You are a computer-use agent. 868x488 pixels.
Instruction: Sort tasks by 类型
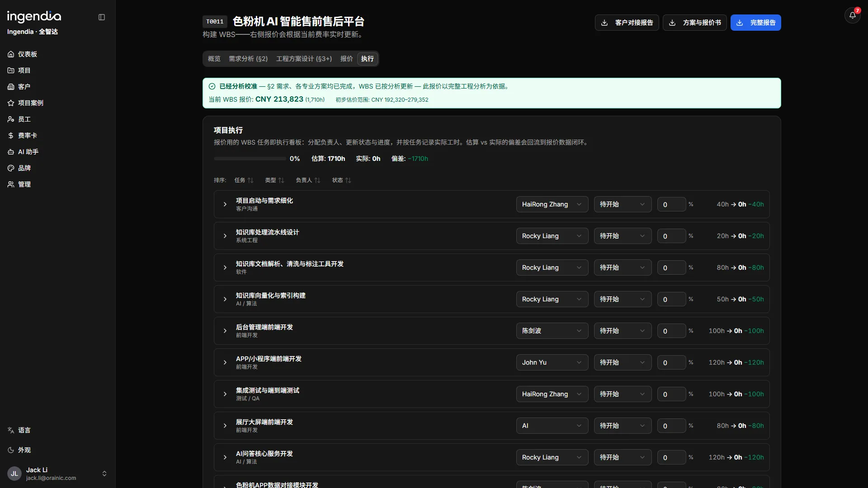pyautogui.click(x=274, y=180)
